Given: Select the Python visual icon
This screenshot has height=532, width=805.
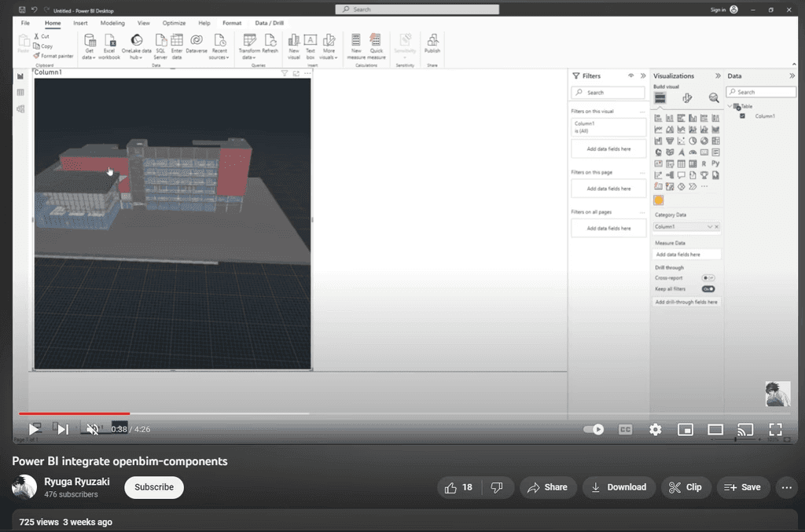Looking at the screenshot, I should (715, 163).
